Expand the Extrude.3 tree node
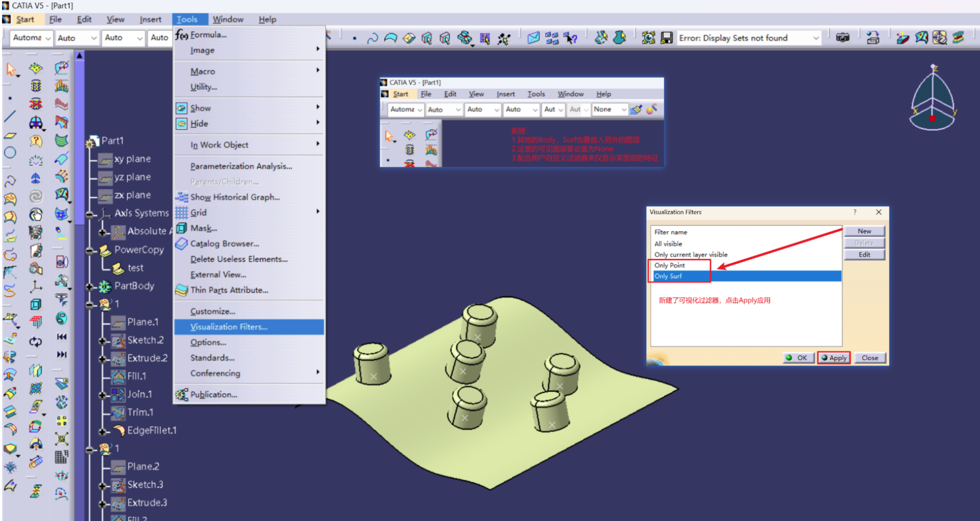This screenshot has width=980, height=521. coord(102,504)
